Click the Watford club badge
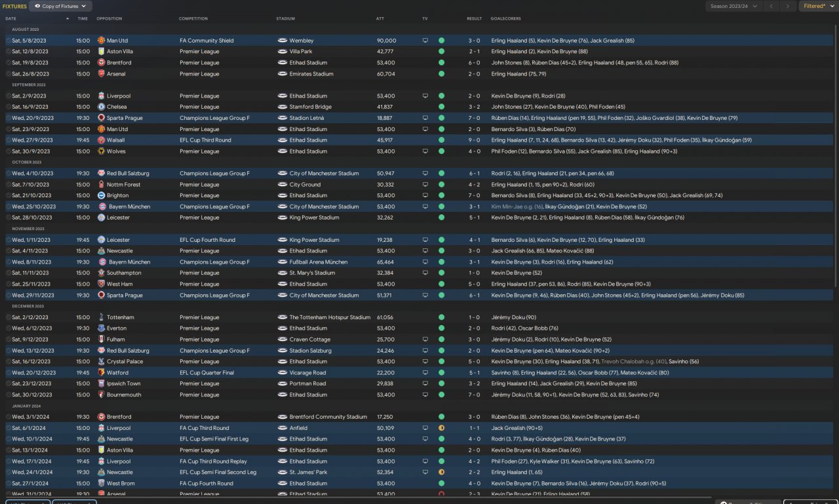The height and width of the screenshot is (504, 839). coord(101,373)
